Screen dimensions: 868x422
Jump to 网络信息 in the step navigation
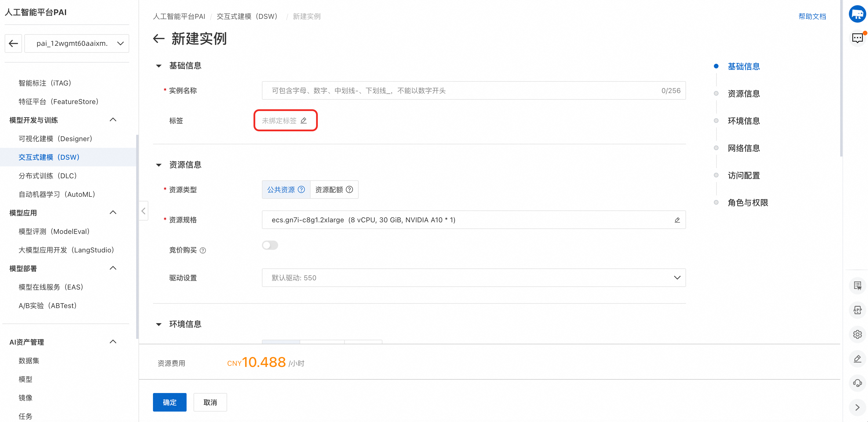pyautogui.click(x=743, y=148)
